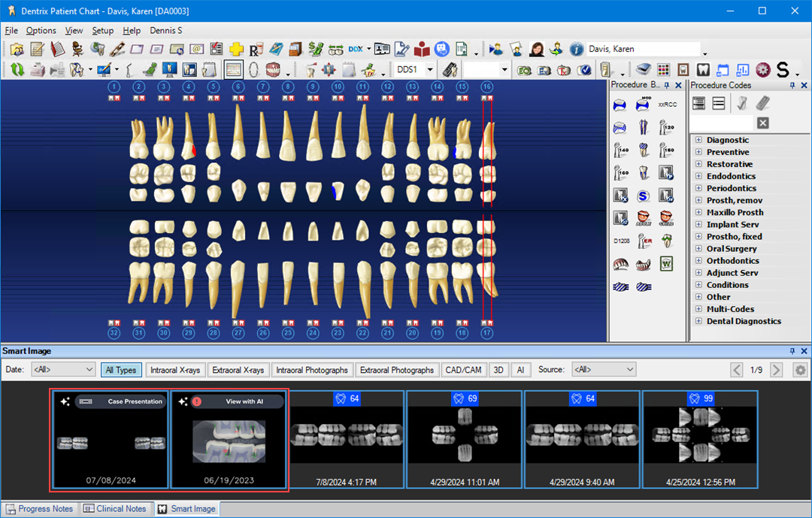Toggle the CAD/CAM image type filter
Image resolution: width=812 pixels, height=518 pixels.
463,370
